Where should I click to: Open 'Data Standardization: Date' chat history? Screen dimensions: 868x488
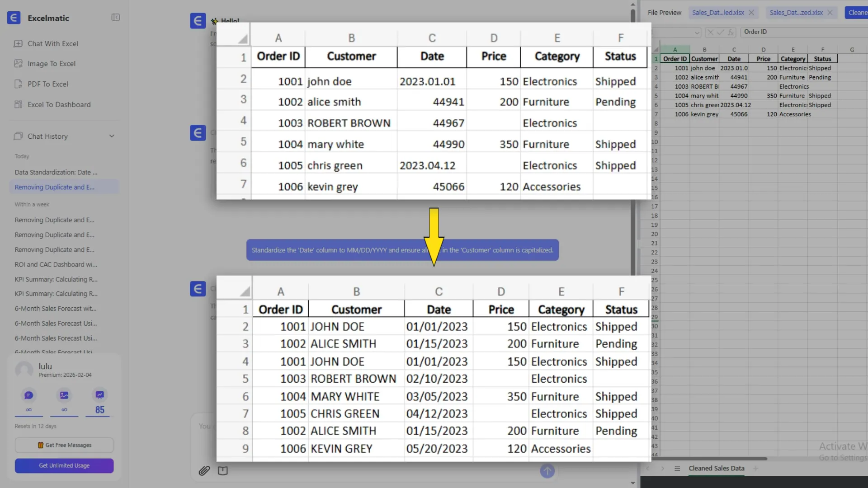click(56, 172)
